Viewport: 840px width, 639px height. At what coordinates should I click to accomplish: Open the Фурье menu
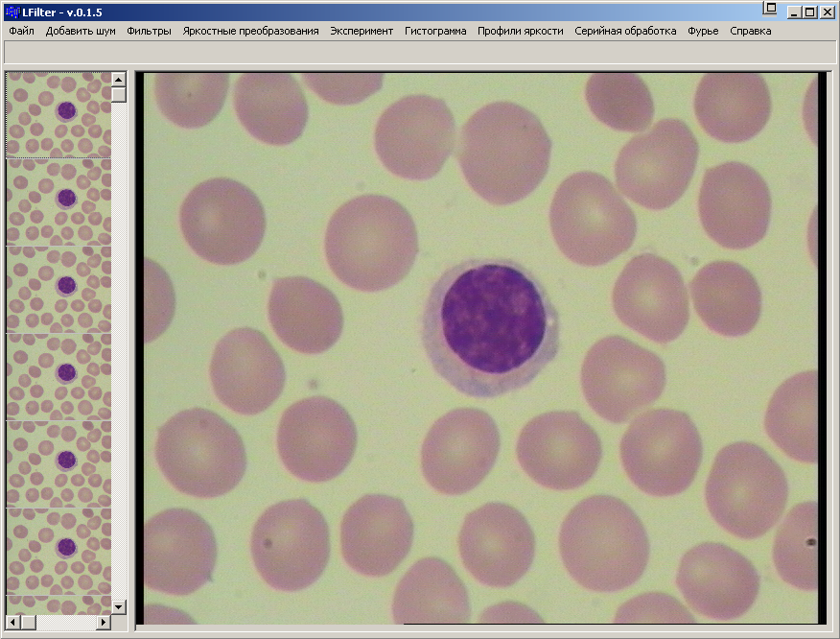tap(703, 31)
